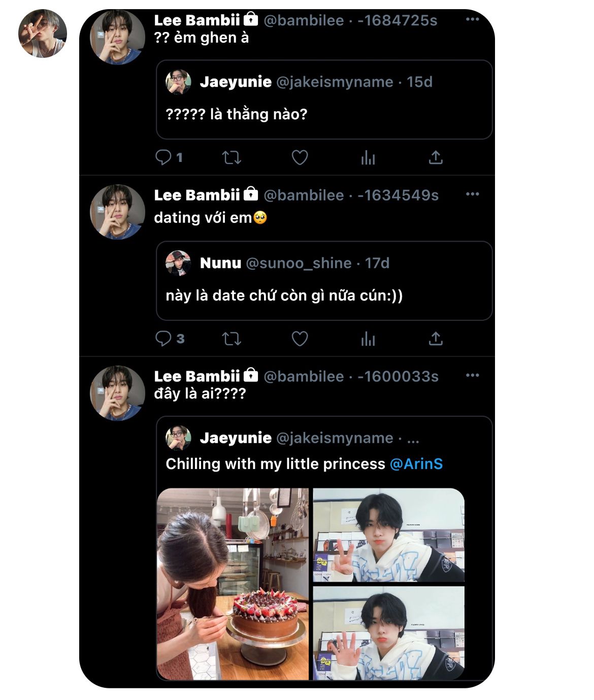
Task: Open more options on "đây là ai????" tweet
Action: point(472,375)
